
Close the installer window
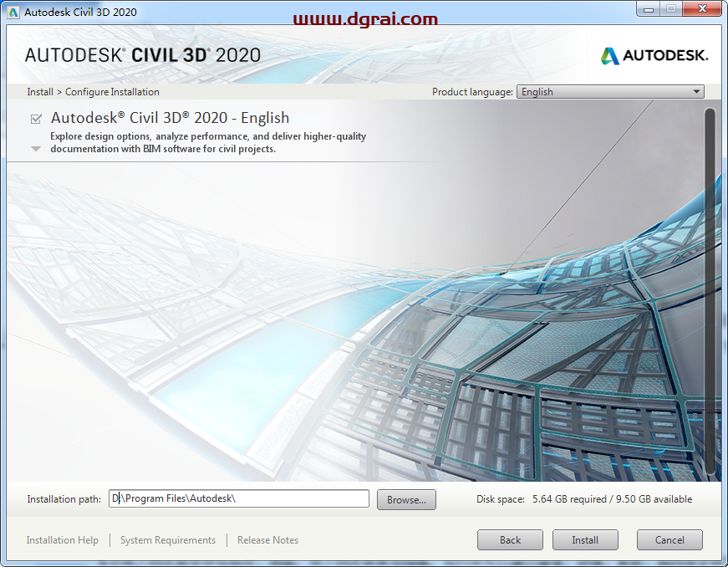[703, 9]
